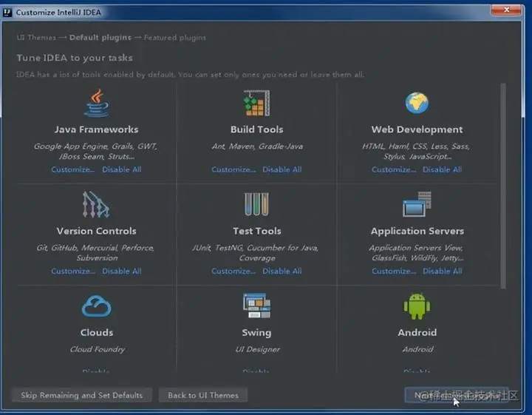Disable all Test Tools plugins

click(282, 271)
